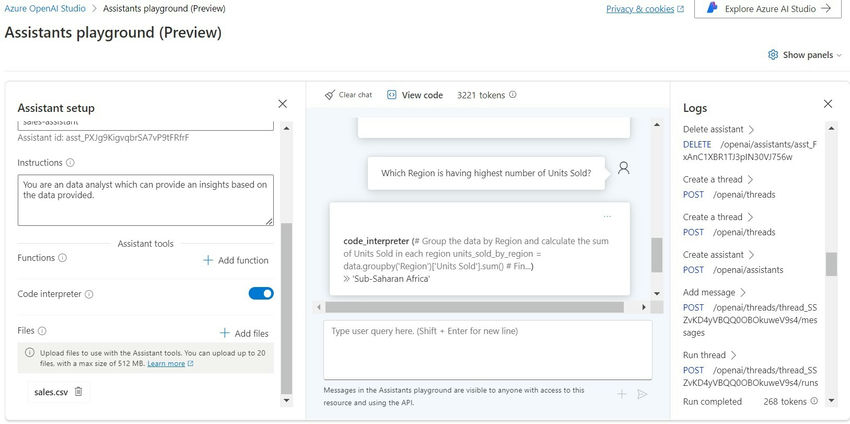Open View code via its icon

click(391, 95)
